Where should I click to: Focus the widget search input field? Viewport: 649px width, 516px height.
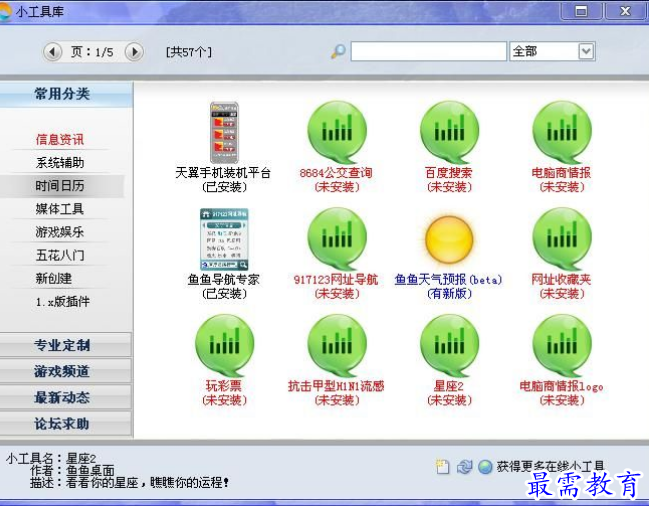click(428, 52)
